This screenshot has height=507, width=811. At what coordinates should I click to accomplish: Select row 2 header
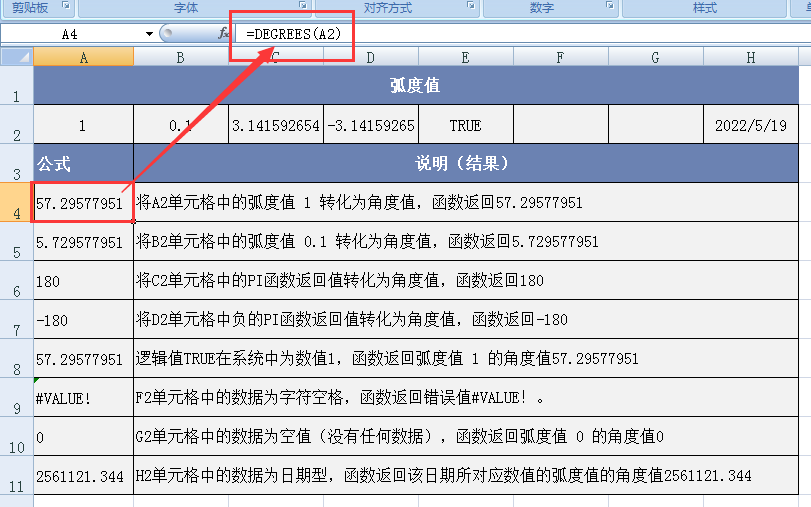click(17, 125)
